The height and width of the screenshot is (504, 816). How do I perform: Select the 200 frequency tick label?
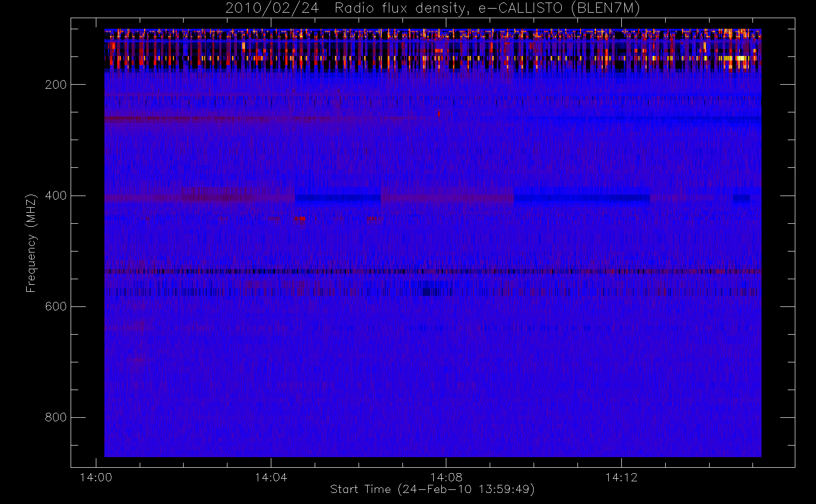55,85
